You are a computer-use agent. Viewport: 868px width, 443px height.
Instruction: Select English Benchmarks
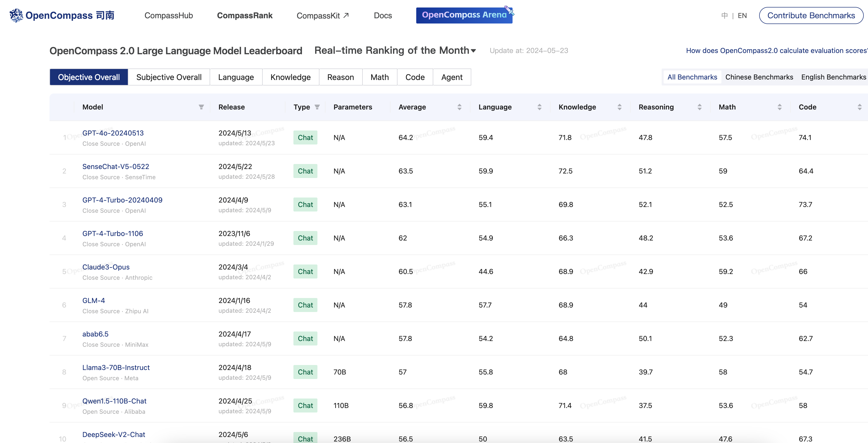coord(833,77)
